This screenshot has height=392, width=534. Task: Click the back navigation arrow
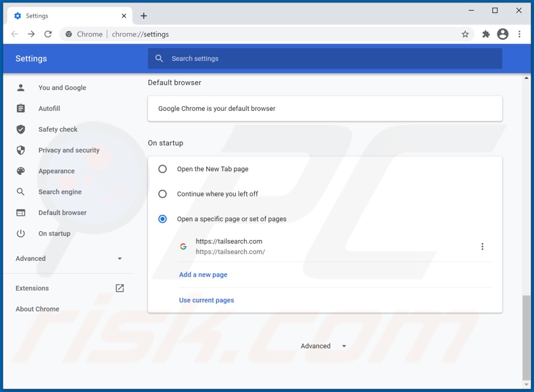tap(15, 34)
